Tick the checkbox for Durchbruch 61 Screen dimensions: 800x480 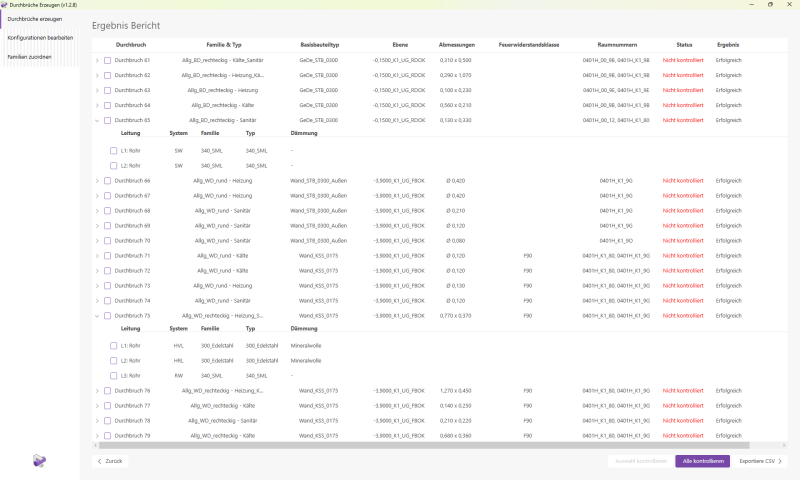tap(108, 60)
